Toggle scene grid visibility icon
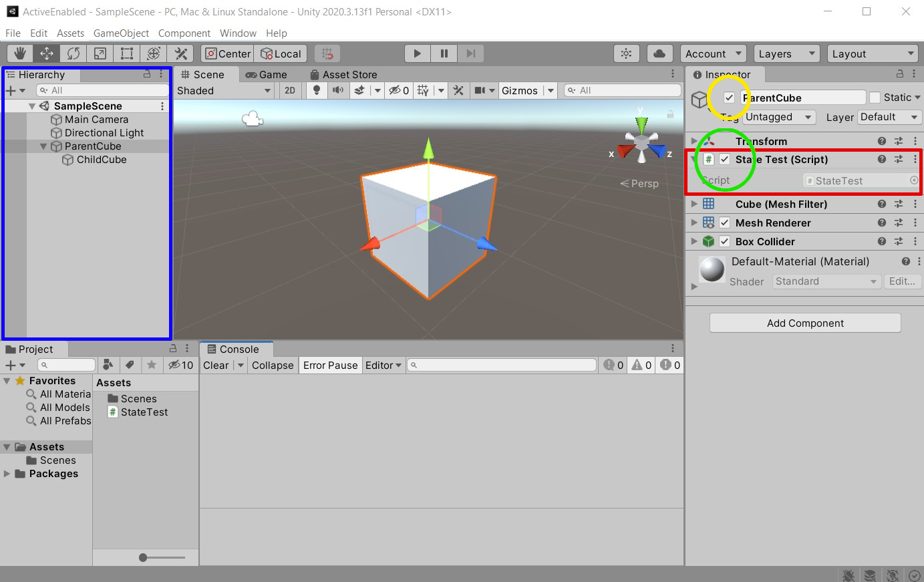 [424, 90]
